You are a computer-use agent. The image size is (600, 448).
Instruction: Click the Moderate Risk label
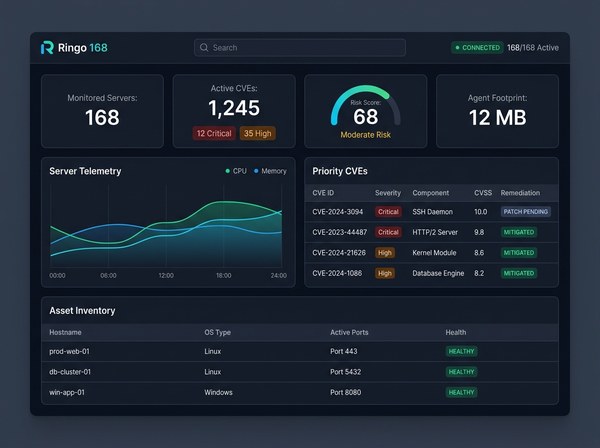point(365,135)
